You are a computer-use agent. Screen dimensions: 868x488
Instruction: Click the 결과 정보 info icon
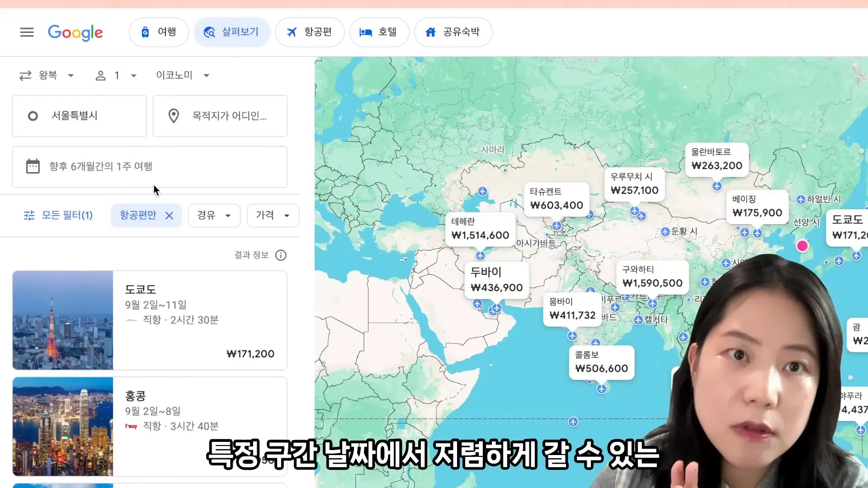pos(281,255)
